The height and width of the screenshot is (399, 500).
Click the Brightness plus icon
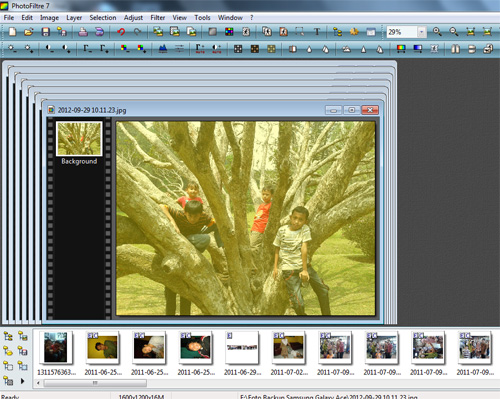29,49
